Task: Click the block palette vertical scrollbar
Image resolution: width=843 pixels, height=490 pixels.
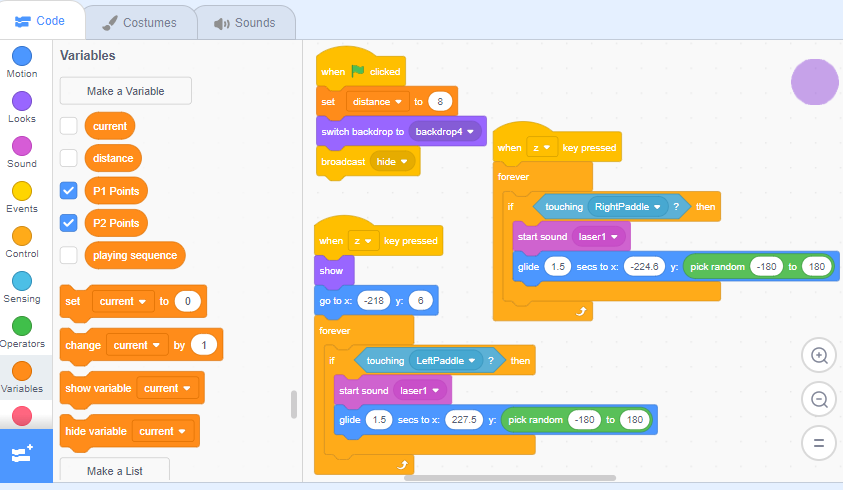Action: coord(294,404)
